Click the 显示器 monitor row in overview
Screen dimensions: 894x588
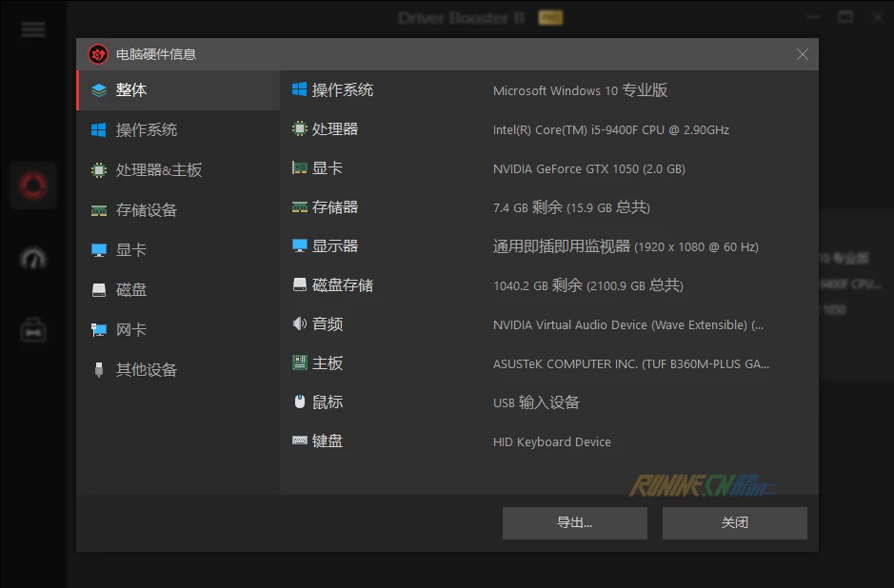point(335,246)
